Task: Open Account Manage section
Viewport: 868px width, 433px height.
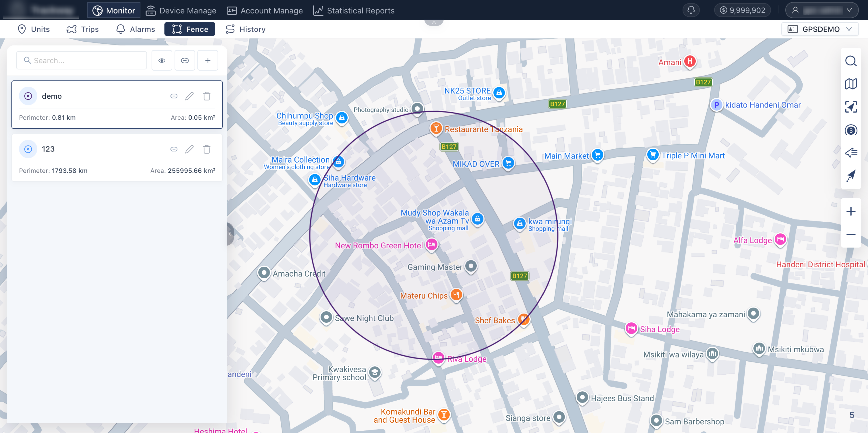Action: (265, 10)
